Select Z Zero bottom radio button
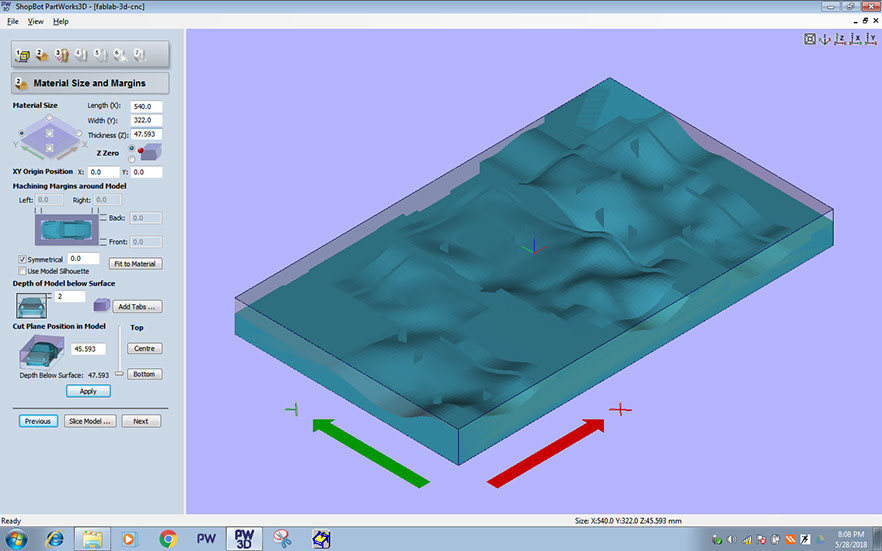 [132, 159]
